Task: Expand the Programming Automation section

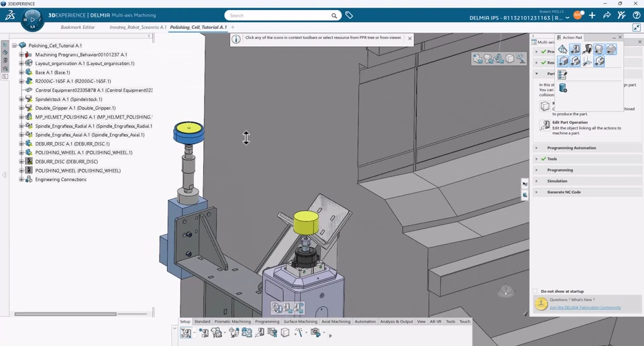Action: pos(537,148)
